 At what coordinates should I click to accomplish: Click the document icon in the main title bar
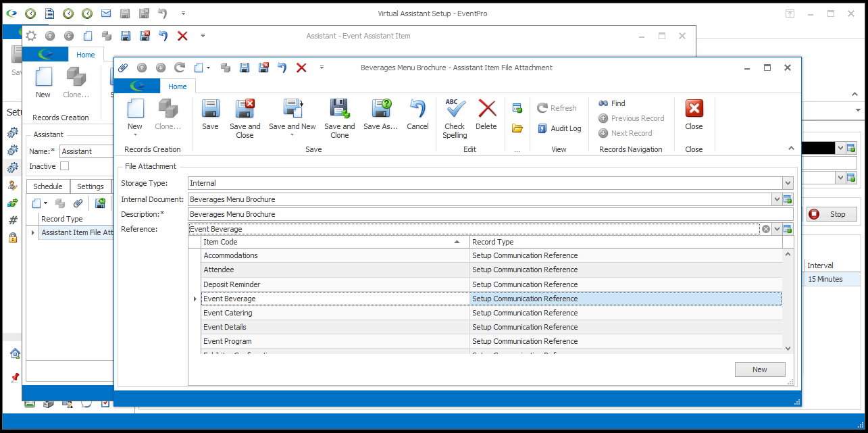tap(50, 14)
